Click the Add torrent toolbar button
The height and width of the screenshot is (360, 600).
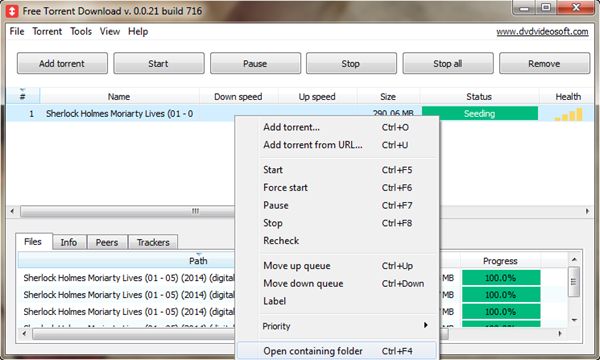click(x=62, y=64)
